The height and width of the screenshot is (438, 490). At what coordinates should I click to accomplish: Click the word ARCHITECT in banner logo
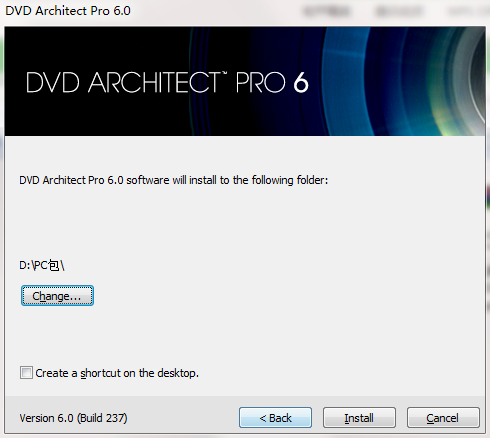(x=154, y=82)
